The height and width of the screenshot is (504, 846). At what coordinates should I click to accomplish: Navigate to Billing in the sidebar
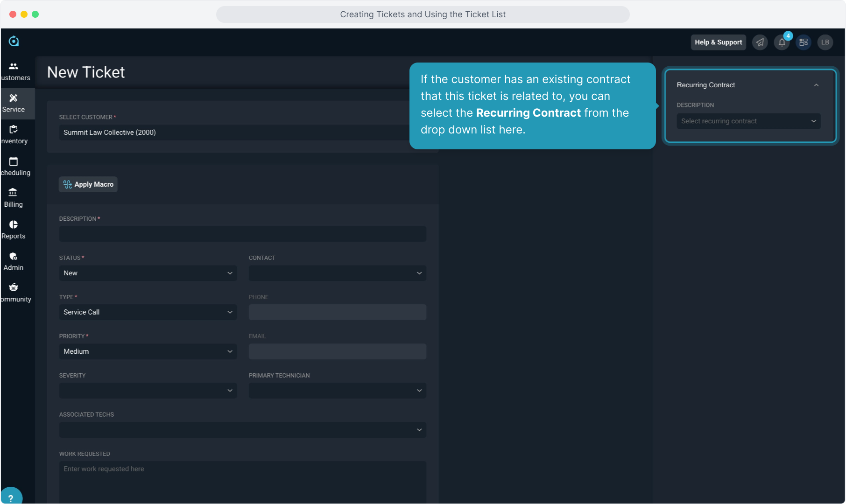click(14, 198)
